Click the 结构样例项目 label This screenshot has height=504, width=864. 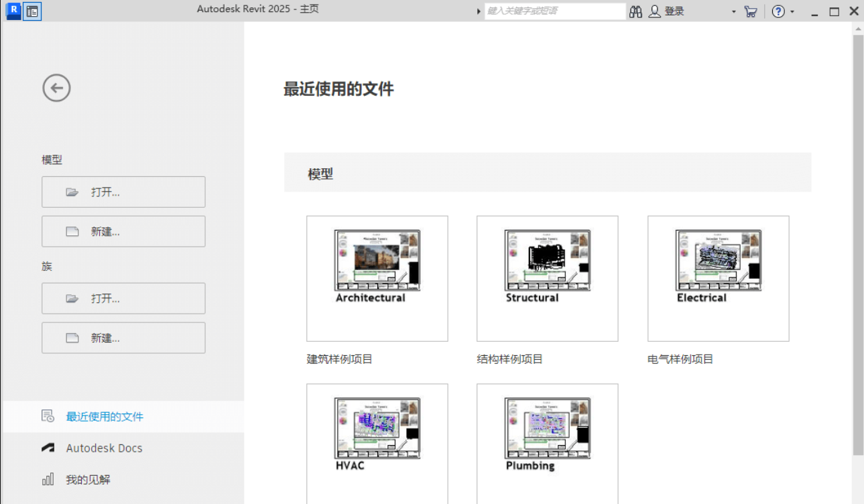pos(510,359)
